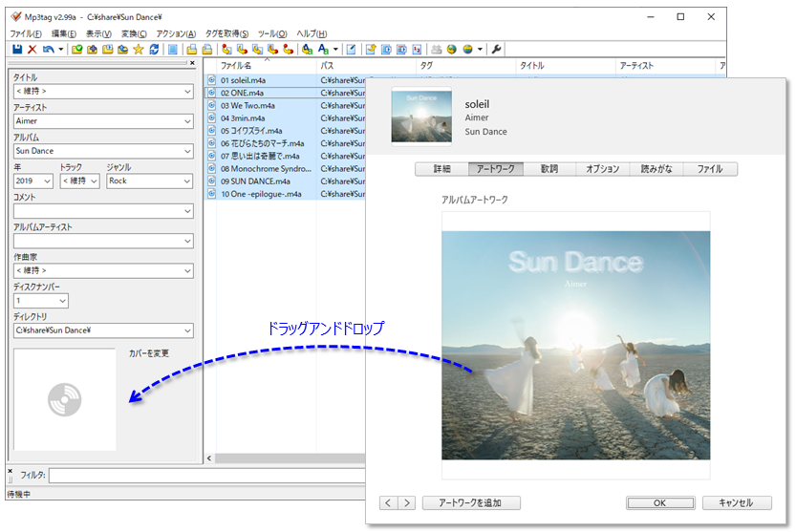The height and width of the screenshot is (532, 796).
Task: Click the Paste tag icon
Action: (207, 50)
